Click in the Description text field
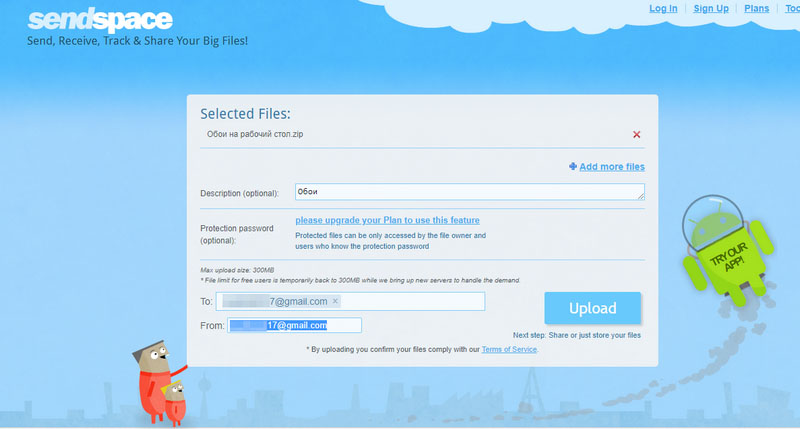 point(469,192)
